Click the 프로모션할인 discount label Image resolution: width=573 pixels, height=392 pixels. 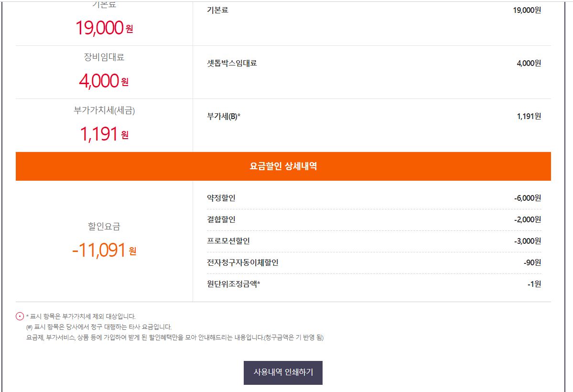(228, 241)
